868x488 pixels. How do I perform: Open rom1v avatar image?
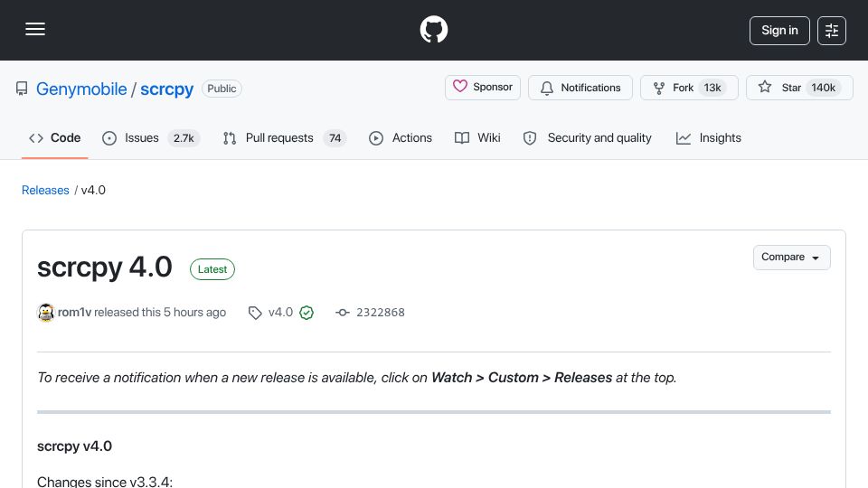[46, 313]
